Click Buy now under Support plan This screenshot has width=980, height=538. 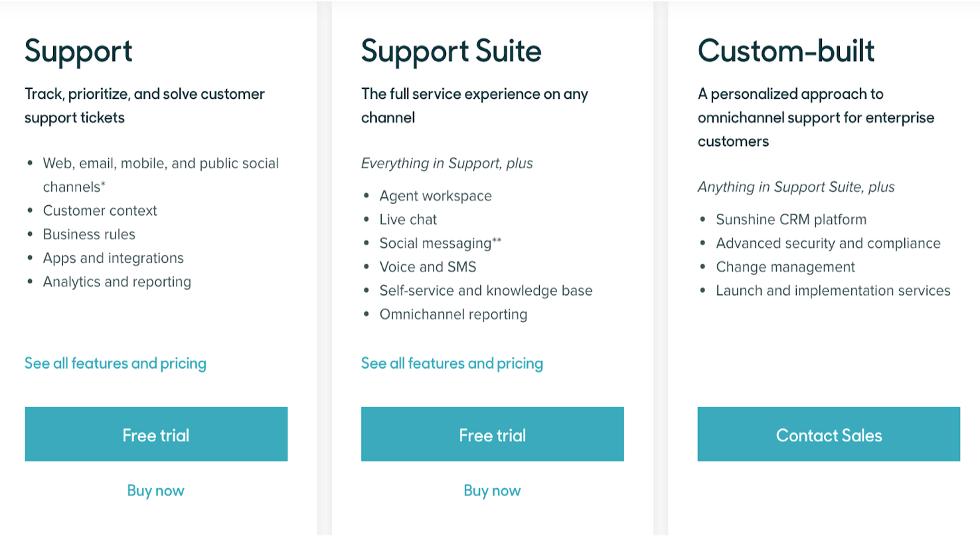[156, 491]
